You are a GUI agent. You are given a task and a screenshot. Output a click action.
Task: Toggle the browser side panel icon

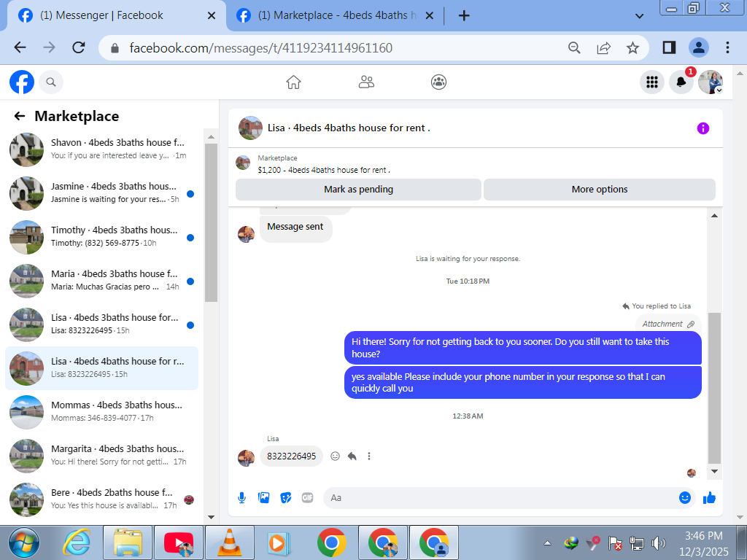[669, 47]
